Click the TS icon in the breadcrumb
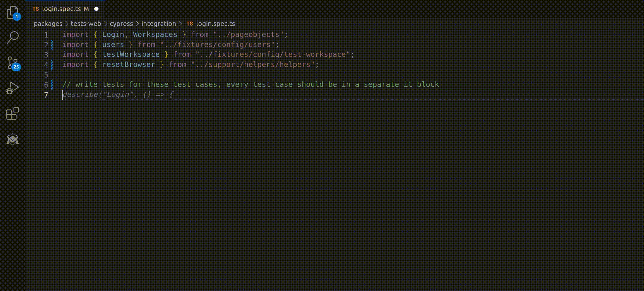 pyautogui.click(x=189, y=24)
